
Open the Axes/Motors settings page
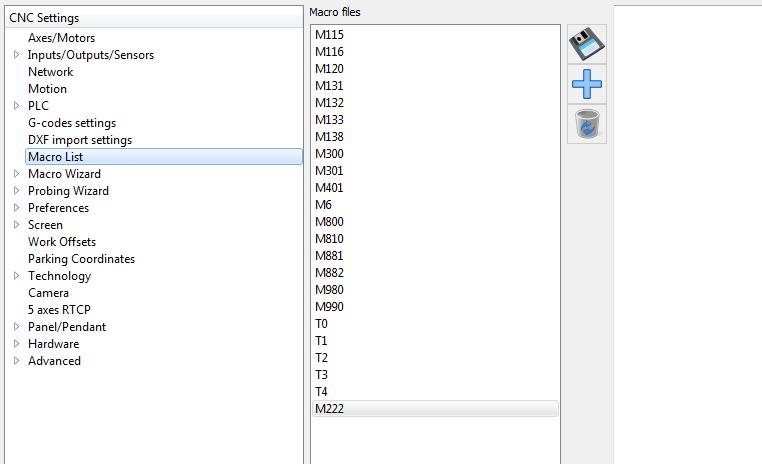click(61, 38)
